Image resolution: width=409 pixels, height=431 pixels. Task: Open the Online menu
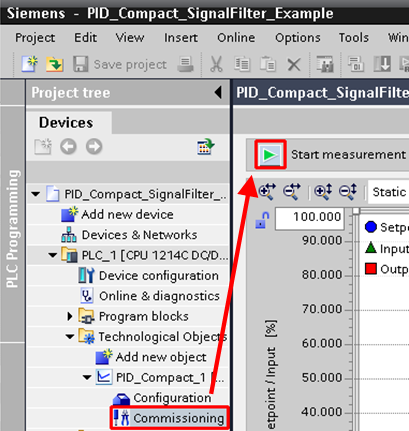coord(236,37)
